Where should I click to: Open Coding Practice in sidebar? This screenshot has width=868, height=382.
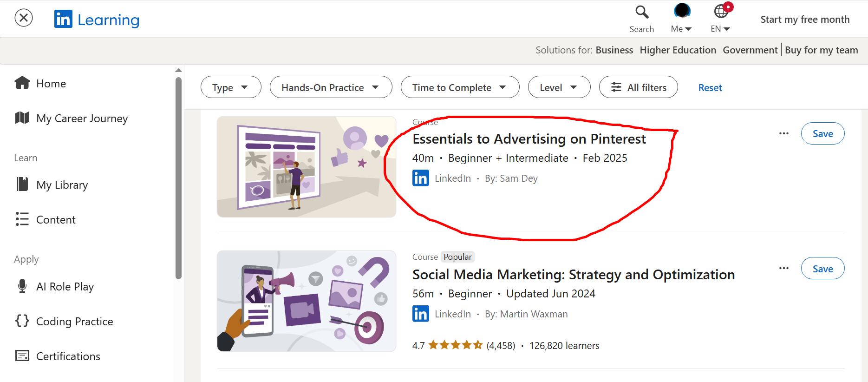[74, 322]
